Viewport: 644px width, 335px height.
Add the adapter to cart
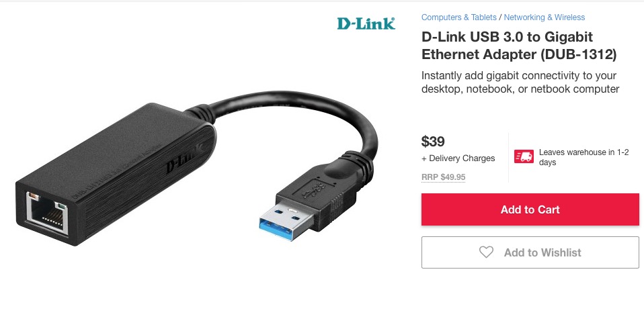530,209
